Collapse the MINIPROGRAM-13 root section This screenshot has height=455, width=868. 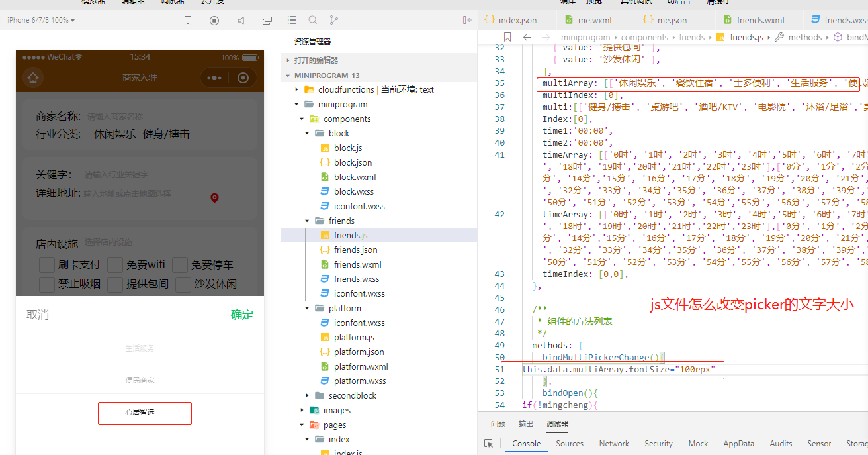[378, 76]
